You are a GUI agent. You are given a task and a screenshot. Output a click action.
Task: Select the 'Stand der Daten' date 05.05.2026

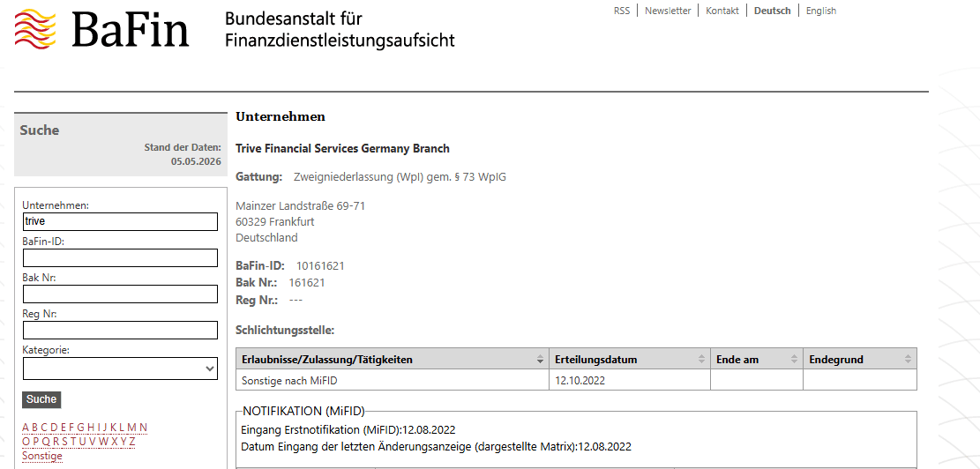pos(196,161)
